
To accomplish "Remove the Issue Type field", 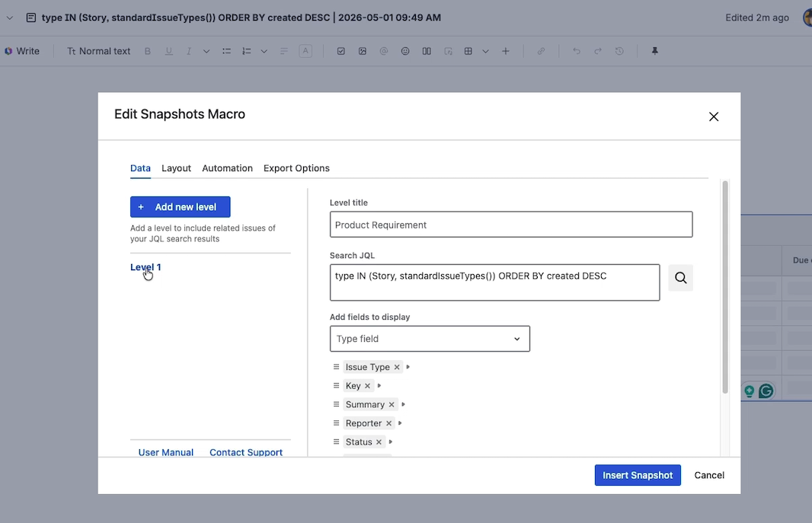I will click(397, 367).
